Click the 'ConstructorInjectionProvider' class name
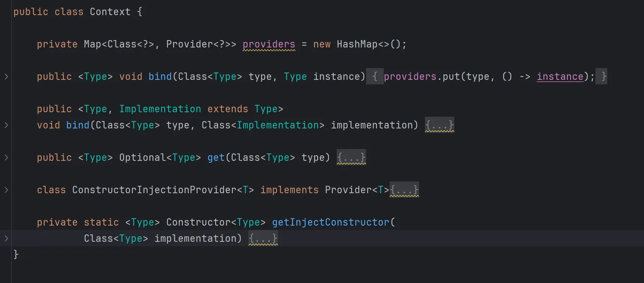 [154, 190]
